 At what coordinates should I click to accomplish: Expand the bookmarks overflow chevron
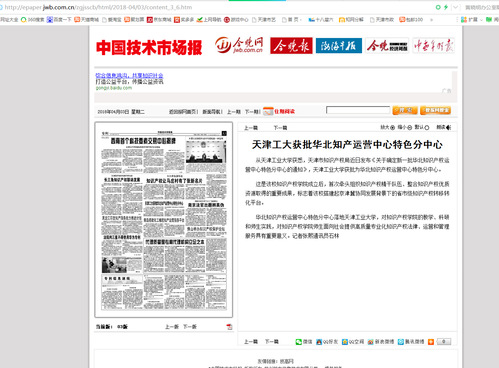pyautogui.click(x=431, y=20)
